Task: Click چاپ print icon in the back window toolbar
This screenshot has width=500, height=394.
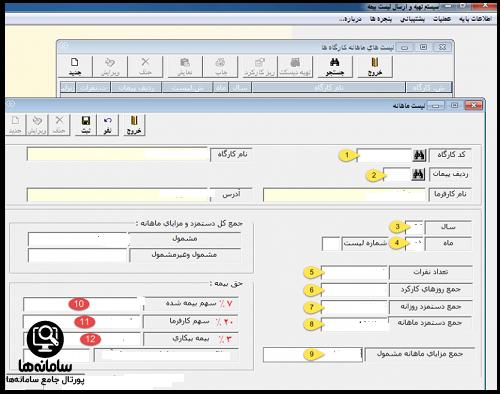Action: click(221, 67)
